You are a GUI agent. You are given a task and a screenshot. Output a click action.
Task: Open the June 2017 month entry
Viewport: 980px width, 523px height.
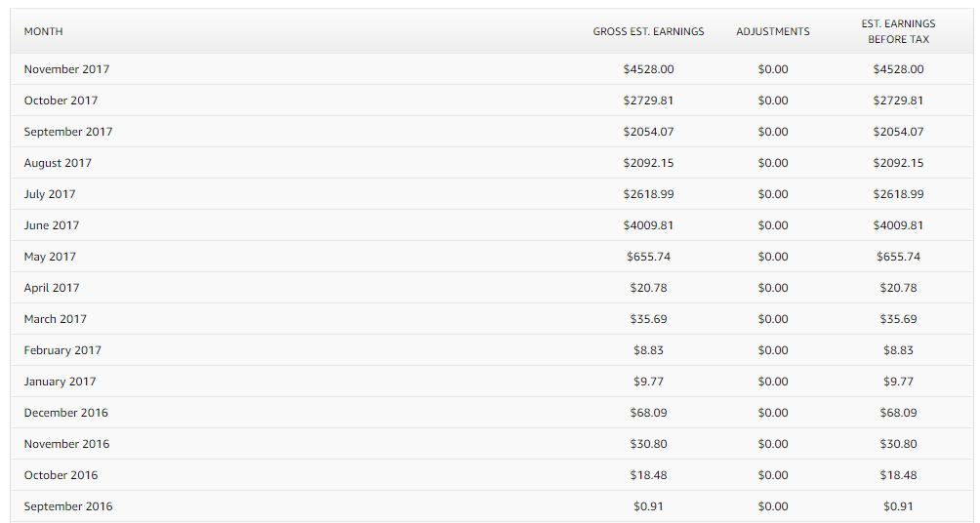click(x=52, y=225)
